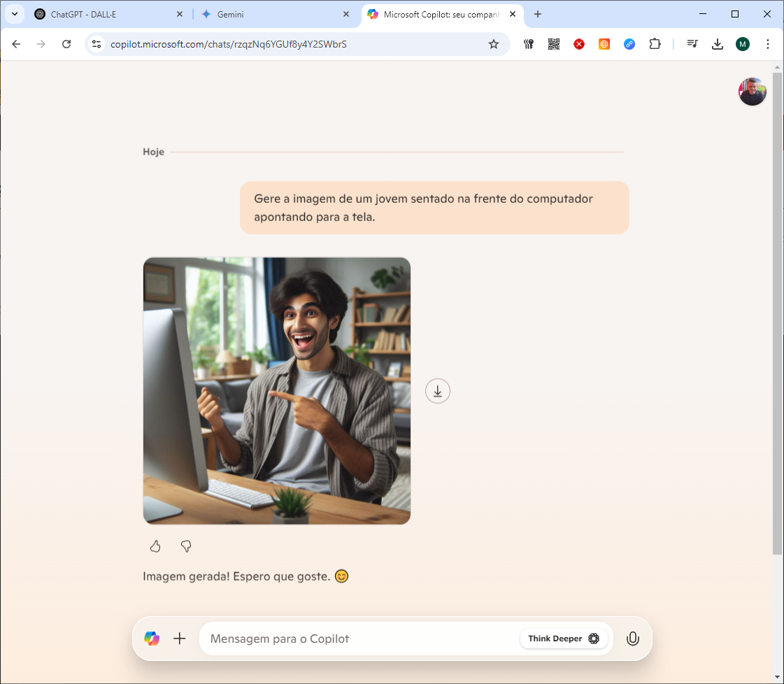784x684 pixels.
Task: Download the generated image
Action: click(x=438, y=391)
